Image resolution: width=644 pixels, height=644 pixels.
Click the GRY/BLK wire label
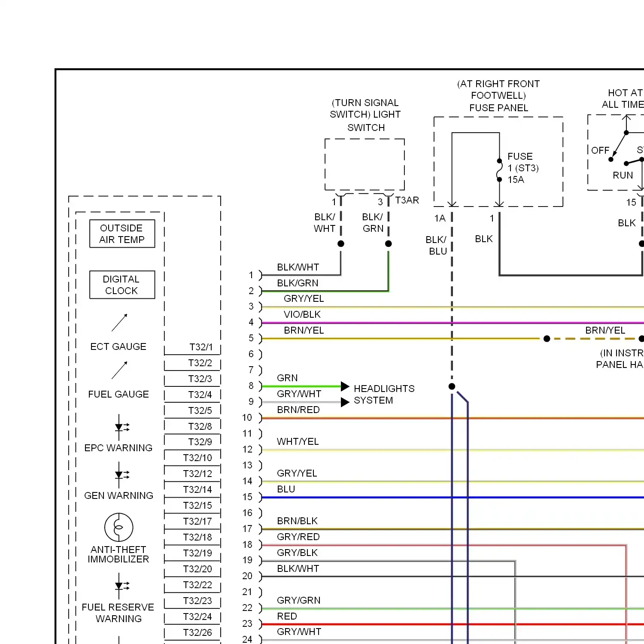pos(297,553)
